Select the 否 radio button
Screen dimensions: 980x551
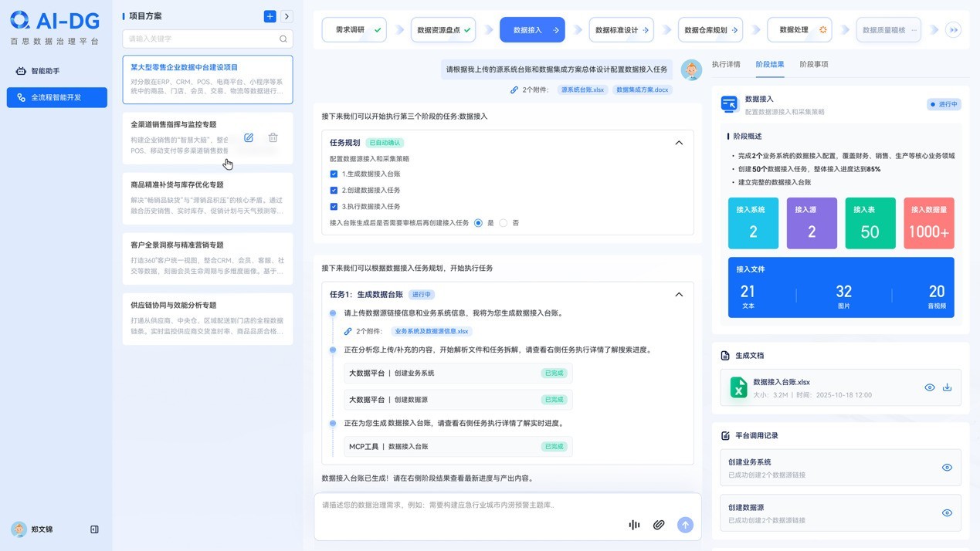tap(504, 223)
